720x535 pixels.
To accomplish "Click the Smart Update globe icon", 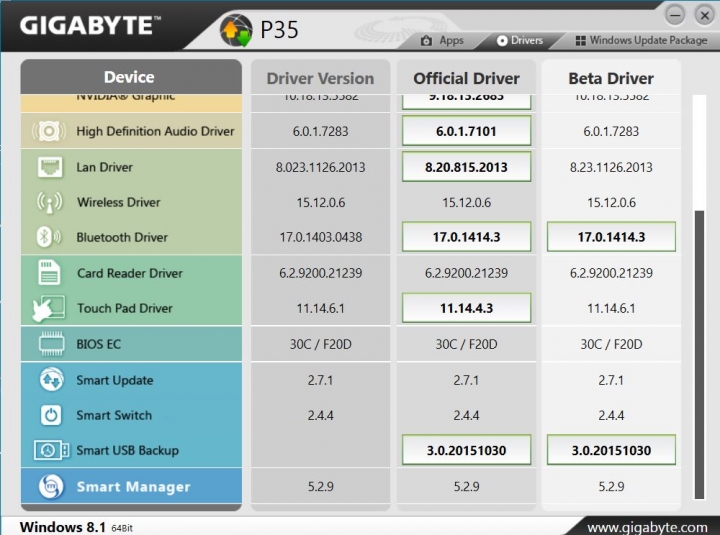I will tap(50, 380).
